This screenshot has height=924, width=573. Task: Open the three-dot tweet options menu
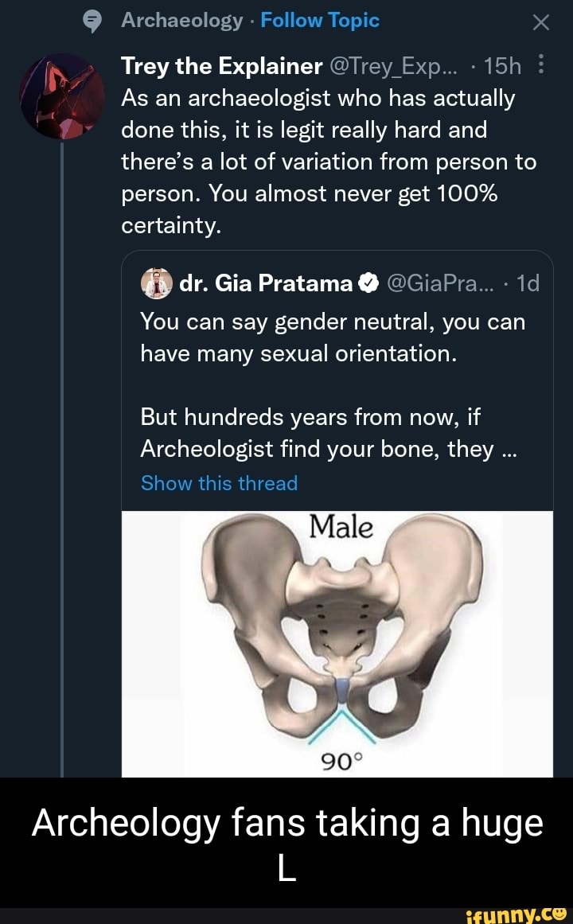pyautogui.click(x=541, y=65)
